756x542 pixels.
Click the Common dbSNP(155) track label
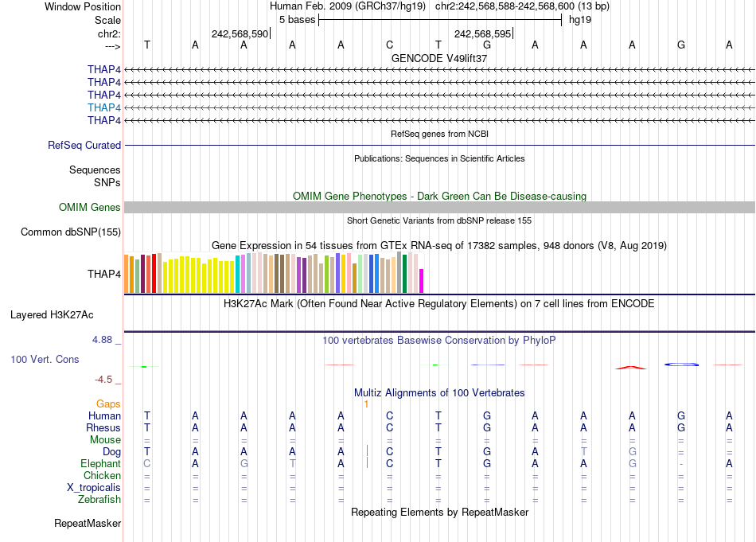(x=71, y=232)
